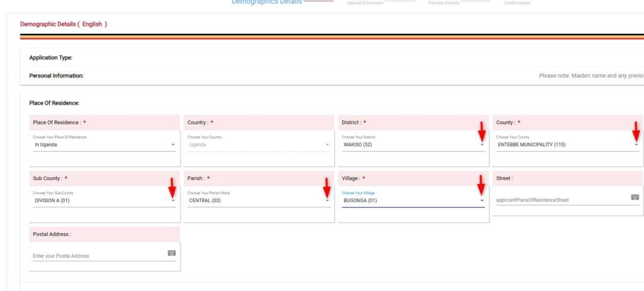Viewport: 644px width, 291px height.
Task: Click the 'Demographic Details ( English )' heading
Action: tap(64, 24)
